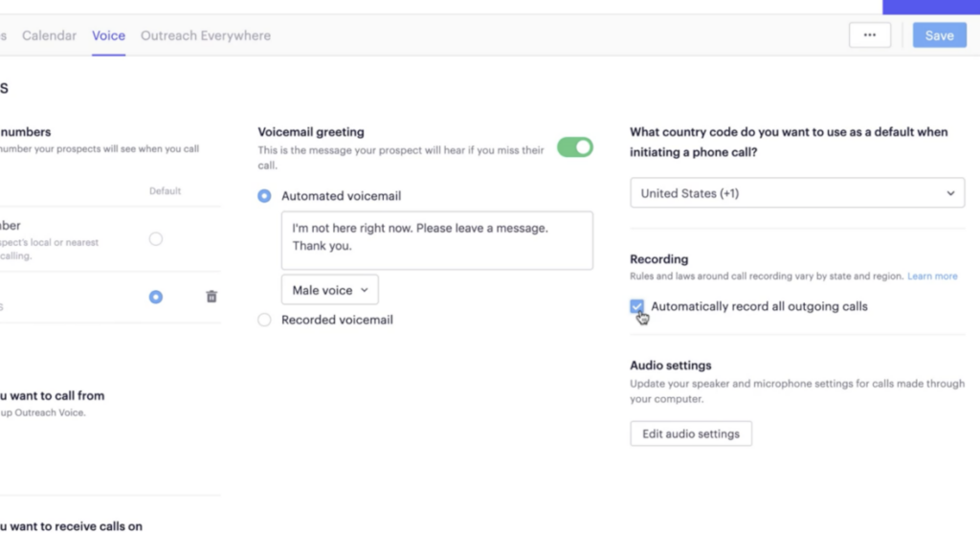The width and height of the screenshot is (980, 555).
Task: Choose the second number's default radio button
Action: coord(156,297)
